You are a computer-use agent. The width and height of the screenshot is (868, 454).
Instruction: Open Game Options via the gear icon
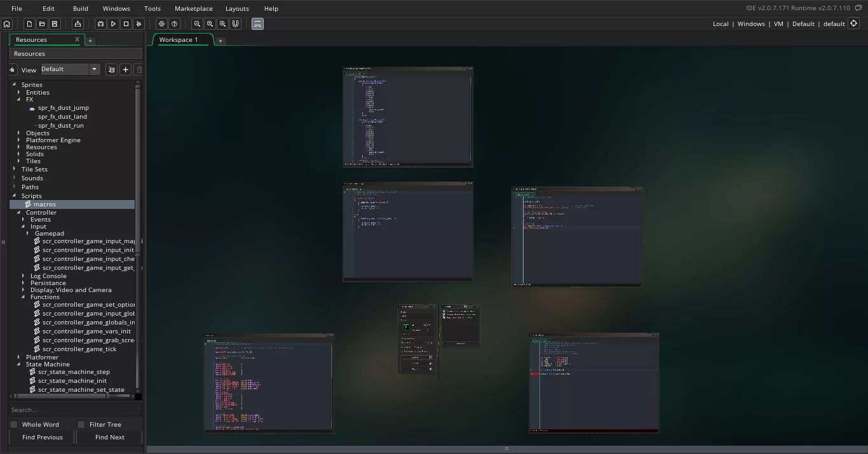pos(161,23)
